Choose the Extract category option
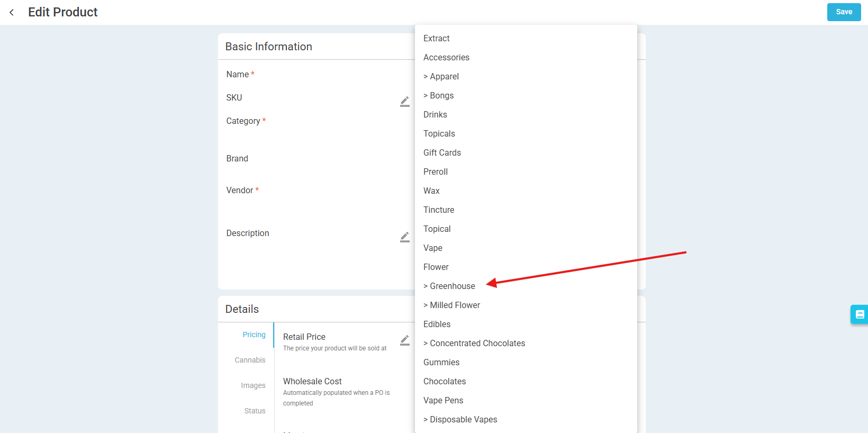 (437, 38)
